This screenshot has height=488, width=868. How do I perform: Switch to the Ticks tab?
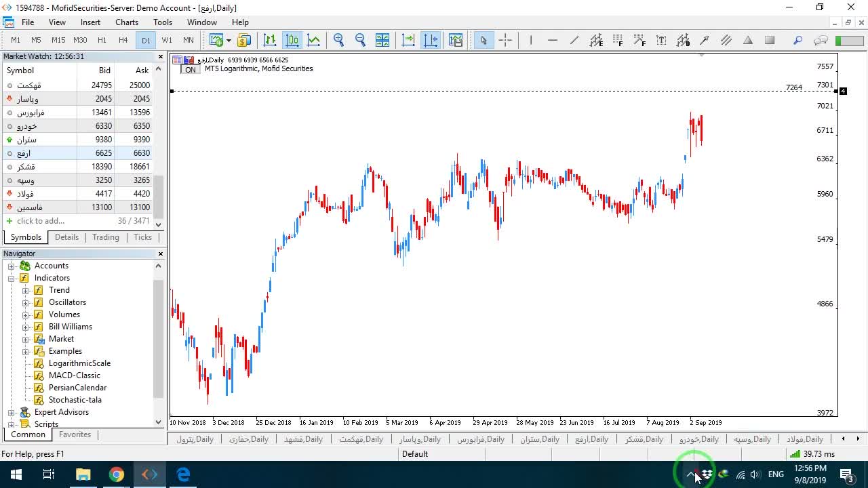[142, 237]
